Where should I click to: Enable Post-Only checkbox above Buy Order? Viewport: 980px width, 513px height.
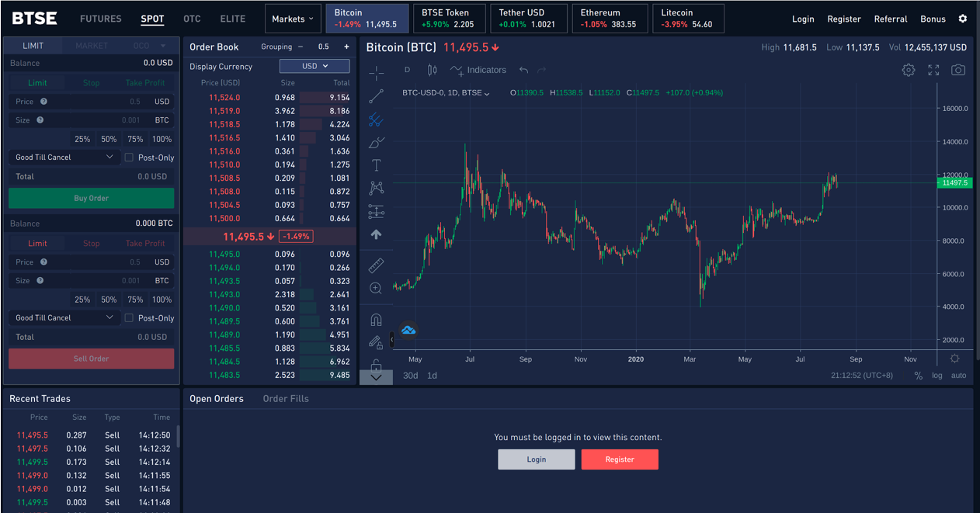(129, 158)
